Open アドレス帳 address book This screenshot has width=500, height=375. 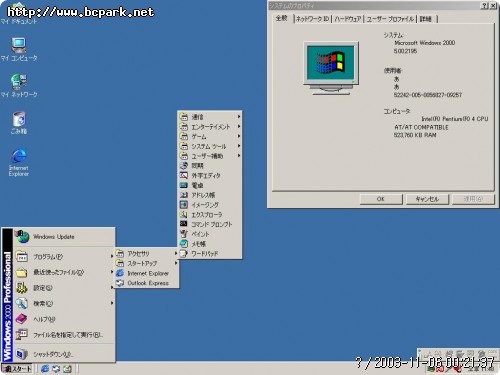pyautogui.click(x=210, y=195)
